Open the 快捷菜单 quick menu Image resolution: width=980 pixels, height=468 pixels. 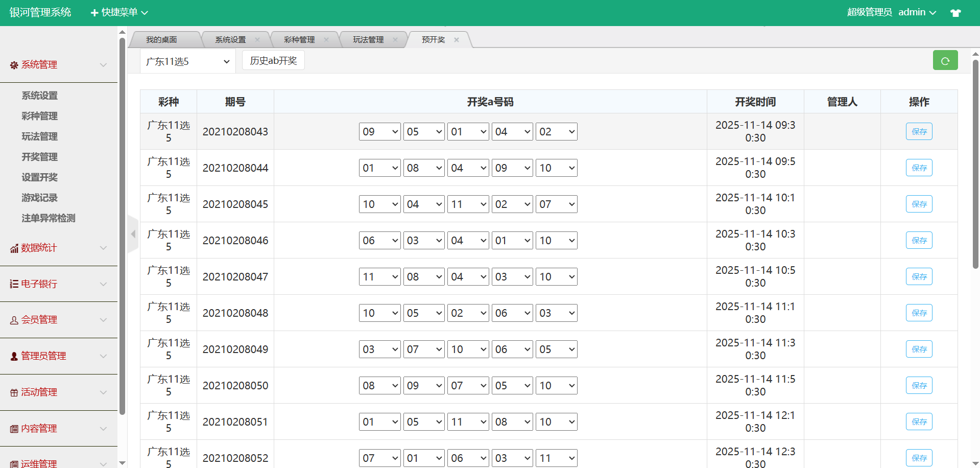[119, 12]
